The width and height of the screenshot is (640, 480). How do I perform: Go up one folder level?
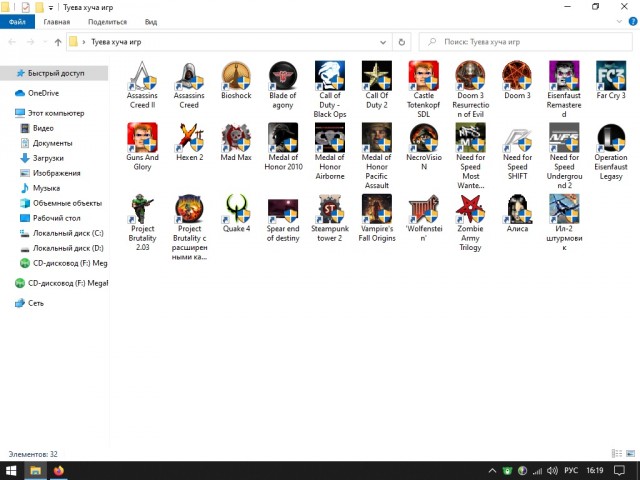click(x=58, y=42)
